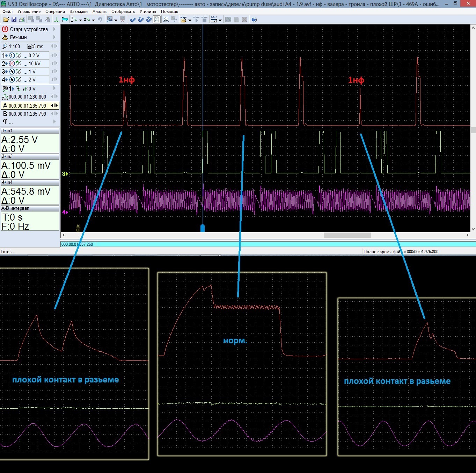This screenshot has height=473, width=476.
Task: Click the blue timeline cursor handle at bottom
Action: pos(203,228)
